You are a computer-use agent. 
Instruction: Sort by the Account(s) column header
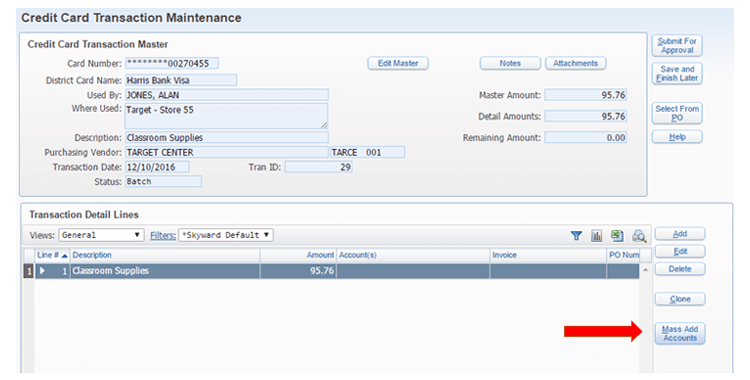(413, 256)
